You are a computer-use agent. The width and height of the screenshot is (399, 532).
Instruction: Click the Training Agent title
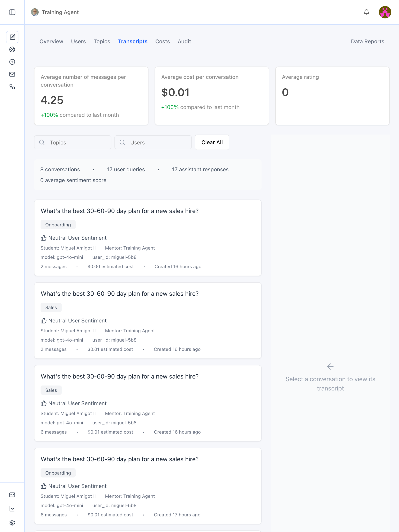coord(60,12)
